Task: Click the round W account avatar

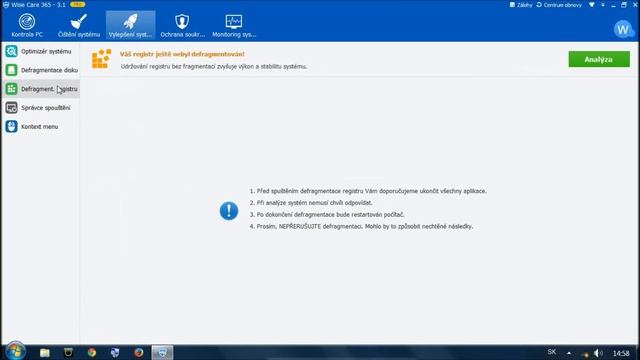Action: (623, 29)
